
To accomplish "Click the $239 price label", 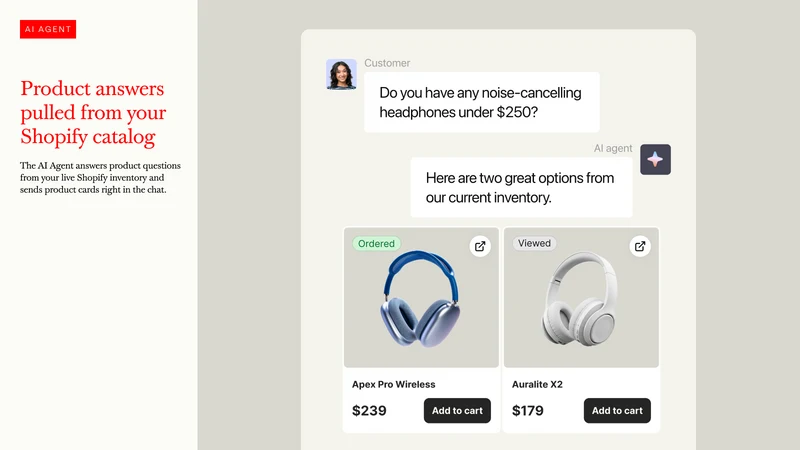I will pyautogui.click(x=369, y=411).
